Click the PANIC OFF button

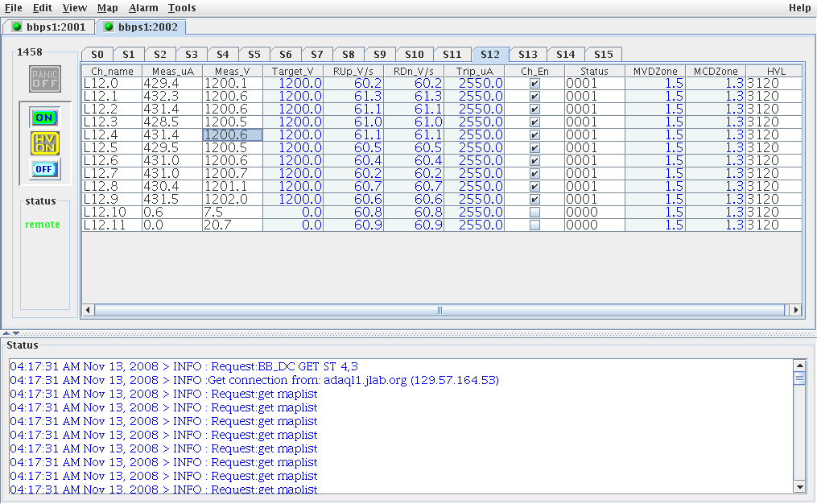click(x=45, y=79)
